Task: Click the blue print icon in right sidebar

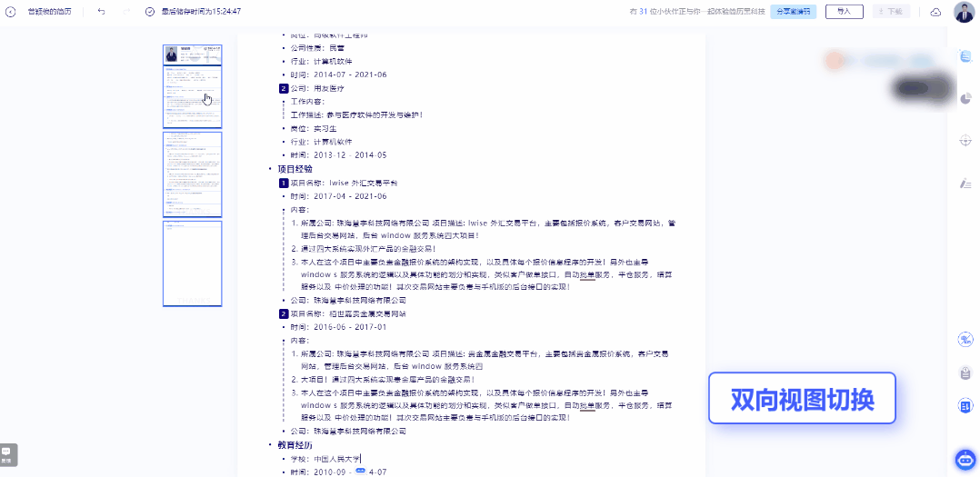Action: pos(965,406)
